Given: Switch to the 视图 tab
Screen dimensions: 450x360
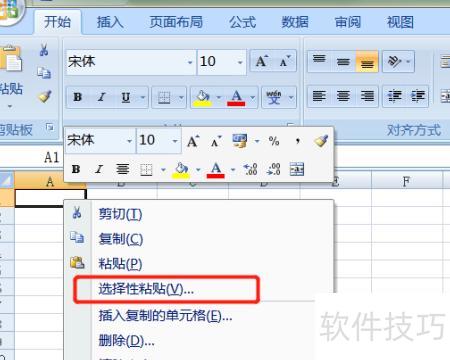Looking at the screenshot, I should [400, 22].
